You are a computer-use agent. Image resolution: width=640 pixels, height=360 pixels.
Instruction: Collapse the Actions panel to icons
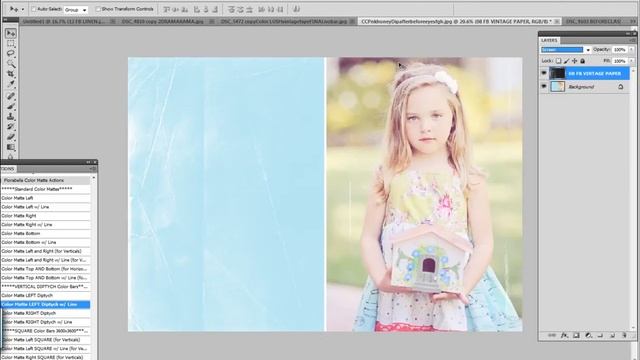point(88,162)
